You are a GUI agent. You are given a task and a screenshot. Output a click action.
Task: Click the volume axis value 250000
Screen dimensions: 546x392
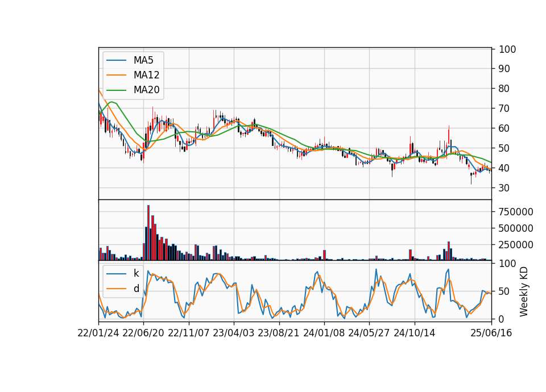pos(516,245)
